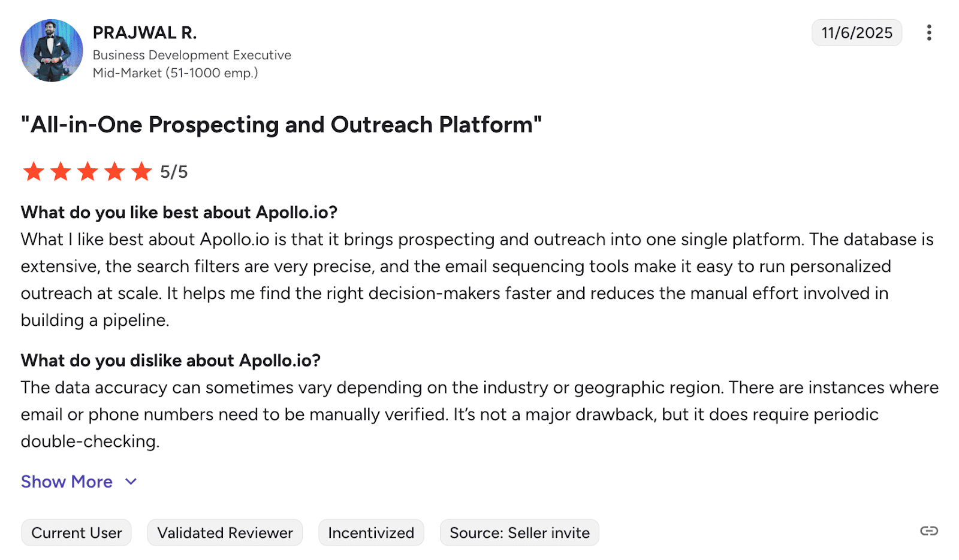
Task: Click the second rating star
Action: coord(61,172)
